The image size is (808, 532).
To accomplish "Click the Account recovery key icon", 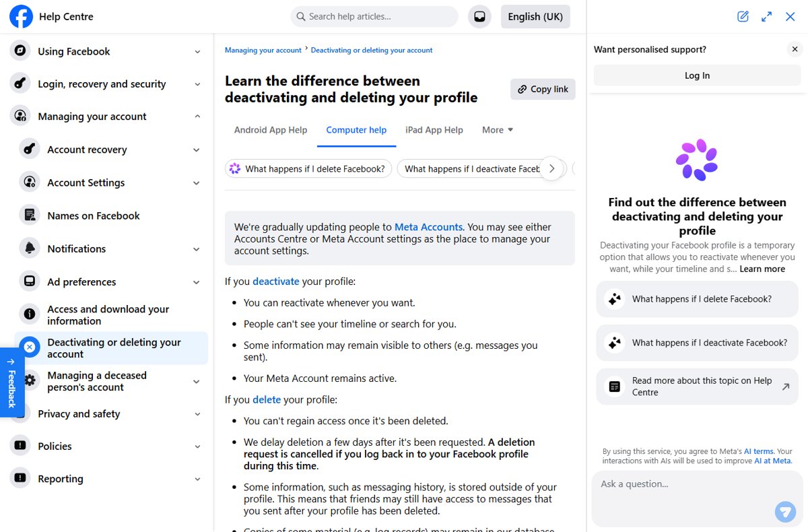I will (x=30, y=149).
